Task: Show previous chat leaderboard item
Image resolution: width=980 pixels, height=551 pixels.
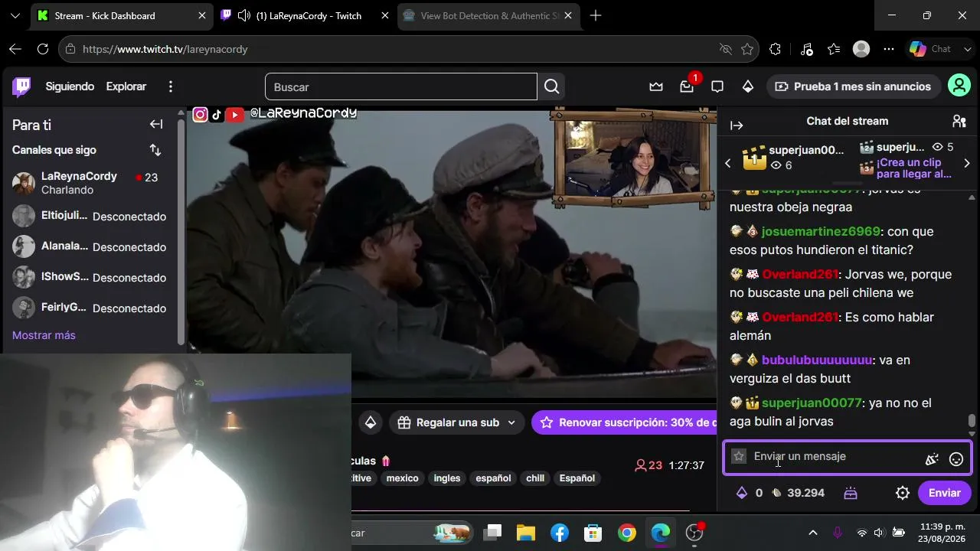Action: coord(727,163)
